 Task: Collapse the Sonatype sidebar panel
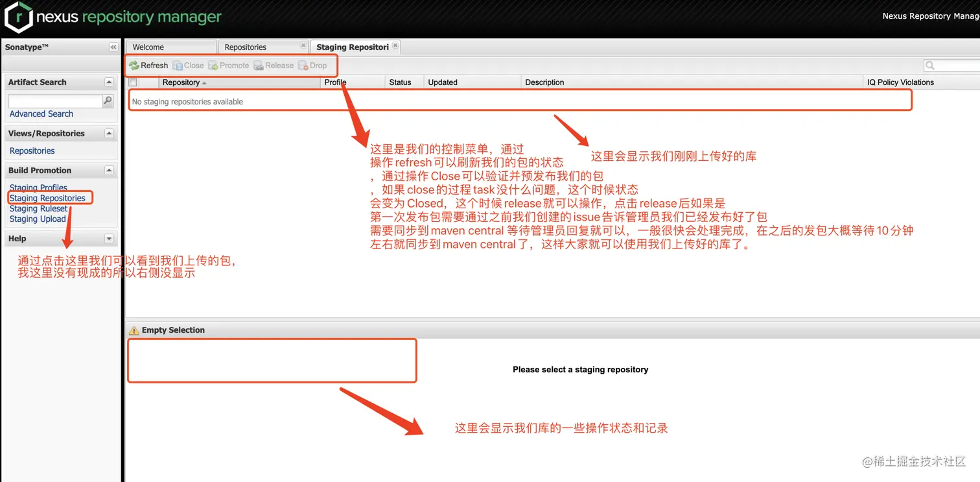pyautogui.click(x=113, y=47)
